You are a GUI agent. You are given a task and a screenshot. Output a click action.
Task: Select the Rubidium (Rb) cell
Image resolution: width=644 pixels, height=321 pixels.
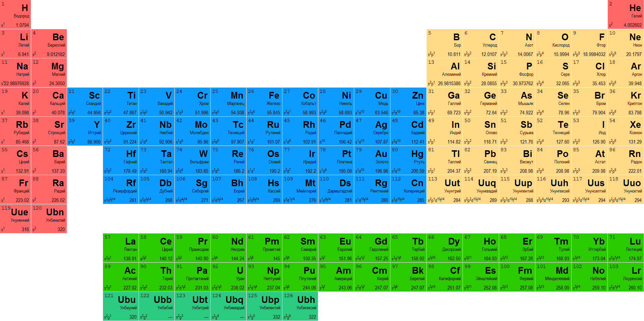(15, 131)
